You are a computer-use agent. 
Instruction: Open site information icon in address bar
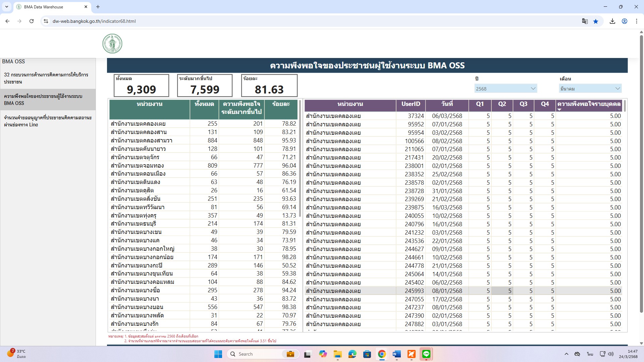coord(46,21)
